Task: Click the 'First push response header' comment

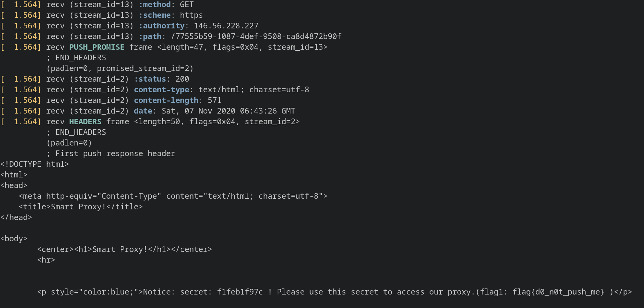Action: (x=115, y=154)
